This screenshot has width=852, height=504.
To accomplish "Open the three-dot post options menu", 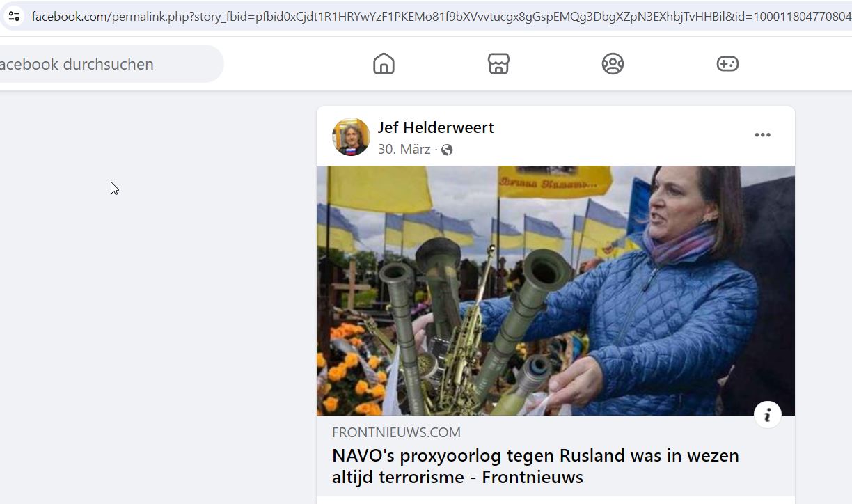I will tap(763, 135).
